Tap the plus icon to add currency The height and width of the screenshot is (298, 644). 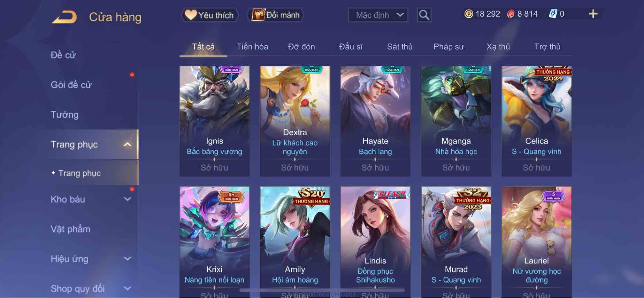click(593, 14)
